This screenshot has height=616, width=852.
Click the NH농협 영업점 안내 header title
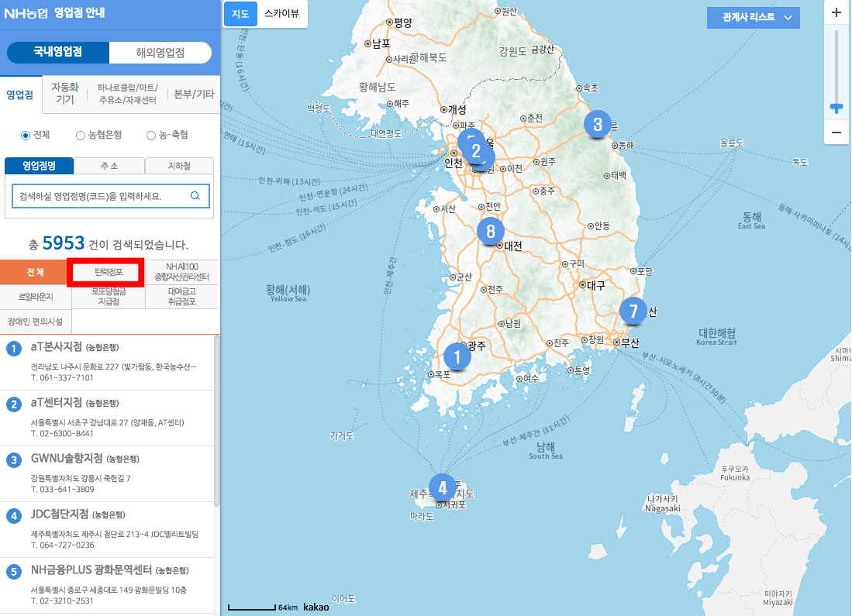54,12
